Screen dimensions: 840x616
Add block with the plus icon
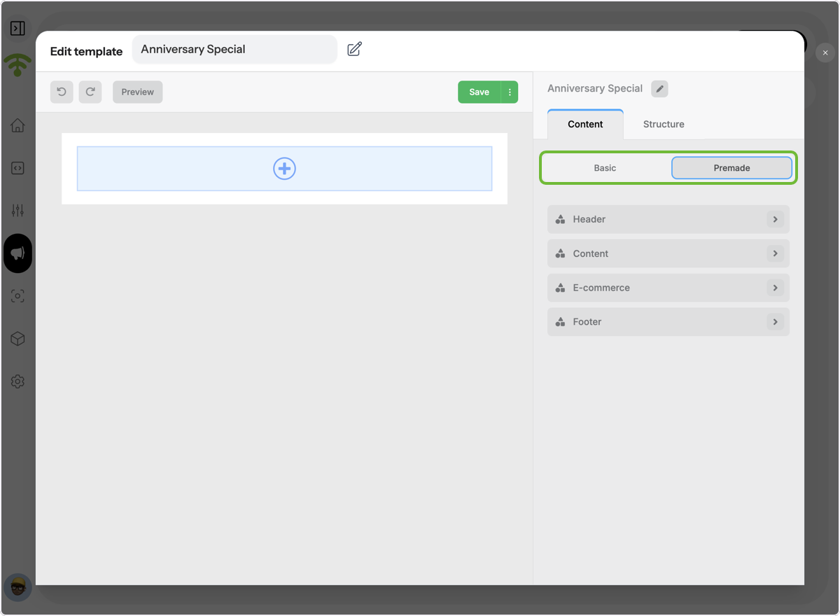pyautogui.click(x=284, y=169)
